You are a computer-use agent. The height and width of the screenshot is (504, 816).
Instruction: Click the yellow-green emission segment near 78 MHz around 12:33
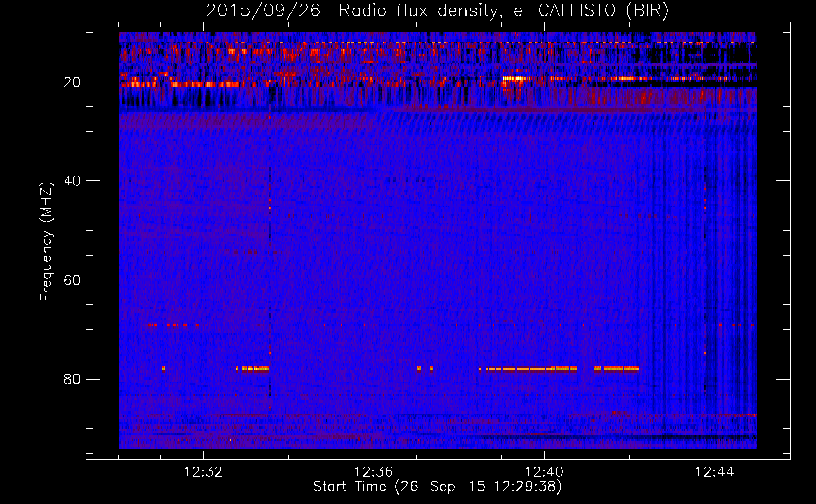[x=255, y=368]
